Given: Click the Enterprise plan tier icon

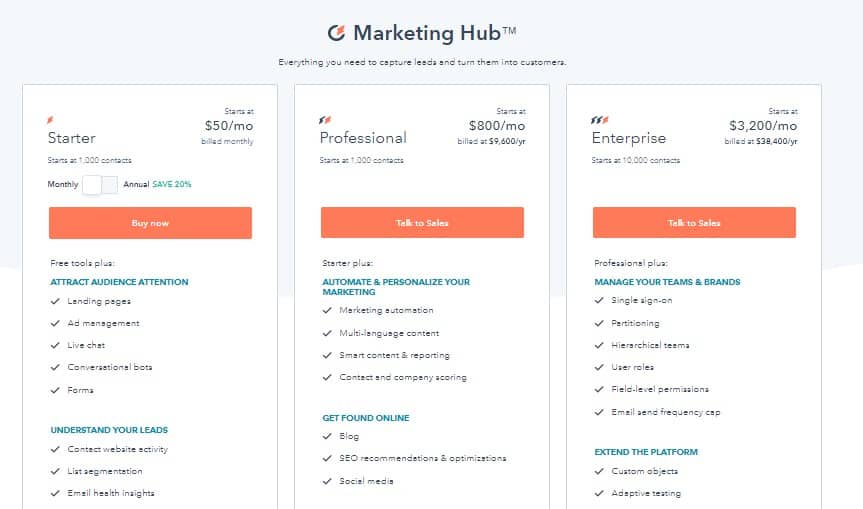Looking at the screenshot, I should click(x=599, y=120).
